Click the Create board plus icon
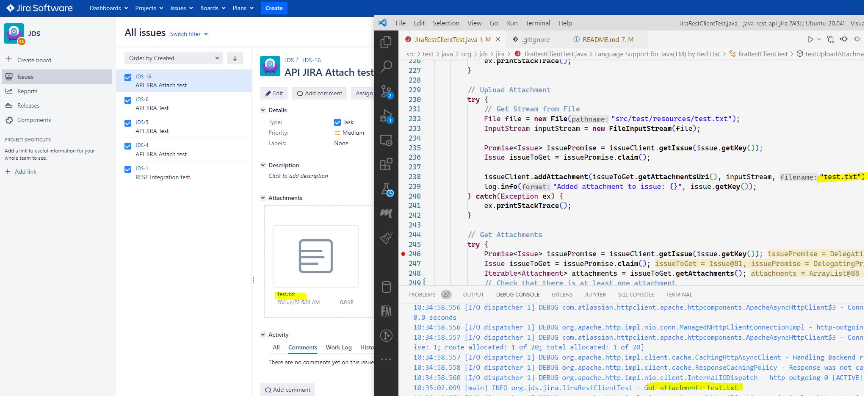This screenshot has width=868, height=396. (x=8, y=59)
